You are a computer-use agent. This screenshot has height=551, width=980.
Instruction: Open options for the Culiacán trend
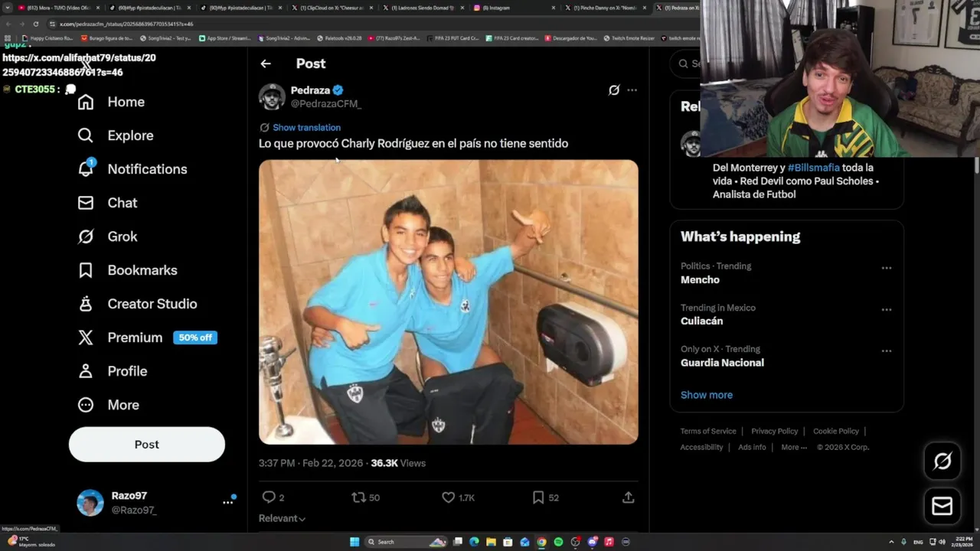click(x=886, y=310)
